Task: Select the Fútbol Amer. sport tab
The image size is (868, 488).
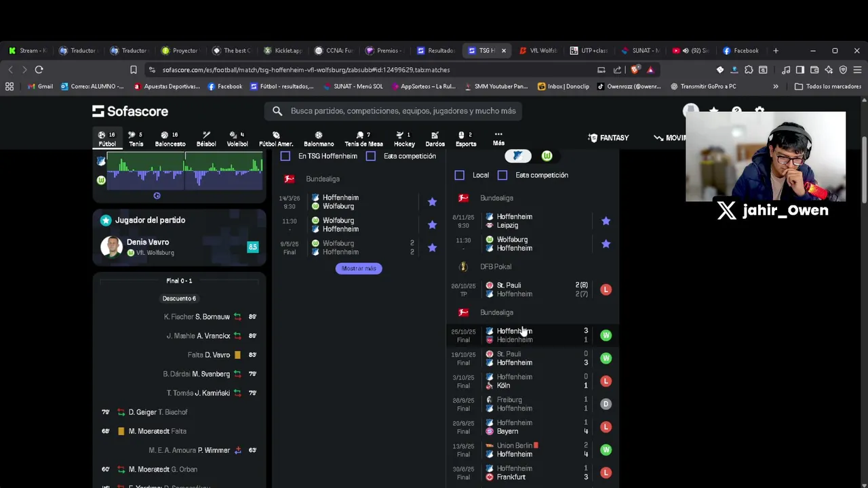Action: pyautogui.click(x=276, y=139)
